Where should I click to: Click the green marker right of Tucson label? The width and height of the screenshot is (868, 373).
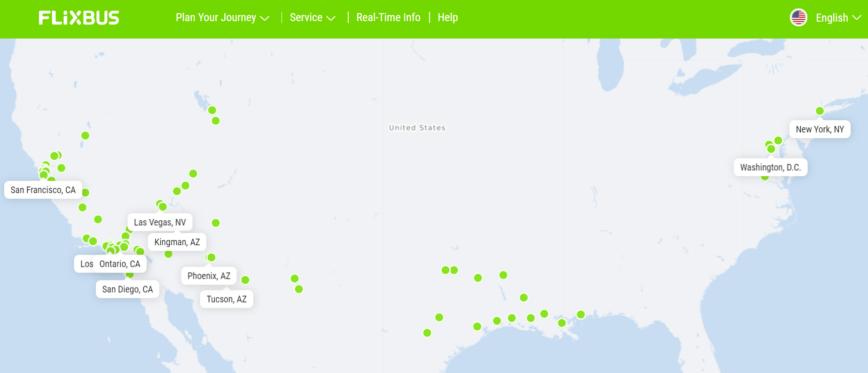[245, 280]
